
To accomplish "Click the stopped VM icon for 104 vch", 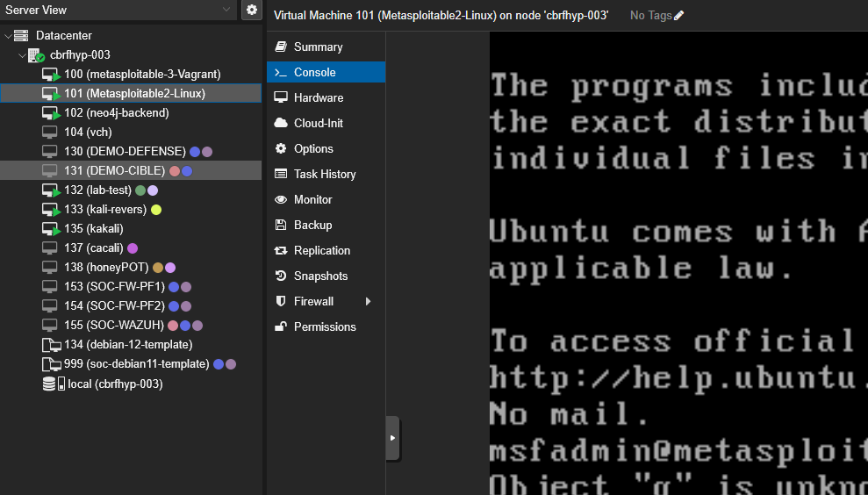I will click(51, 133).
